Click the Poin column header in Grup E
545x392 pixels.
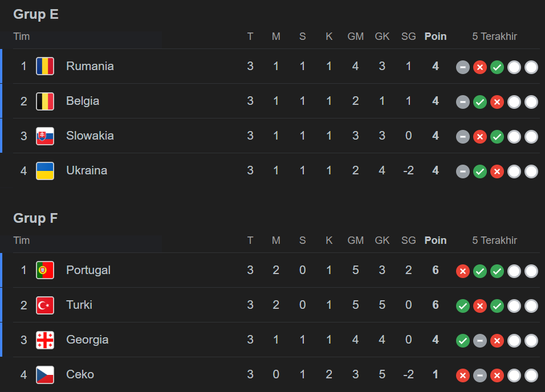436,36
